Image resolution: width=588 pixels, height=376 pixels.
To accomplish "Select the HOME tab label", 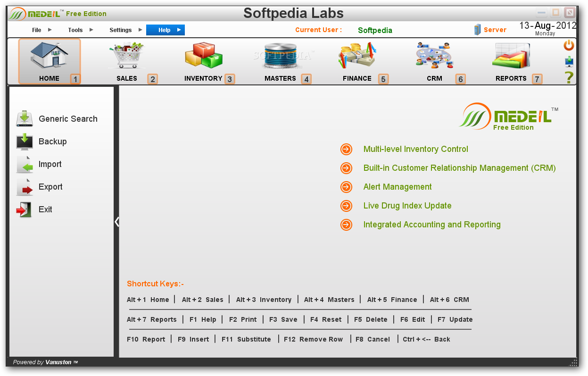I will click(50, 78).
